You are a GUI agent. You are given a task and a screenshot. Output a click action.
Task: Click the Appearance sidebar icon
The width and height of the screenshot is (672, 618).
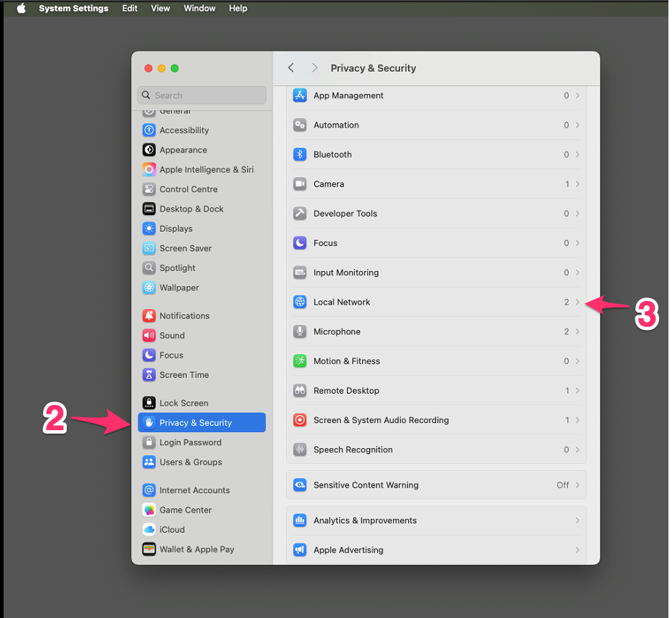[x=148, y=150]
